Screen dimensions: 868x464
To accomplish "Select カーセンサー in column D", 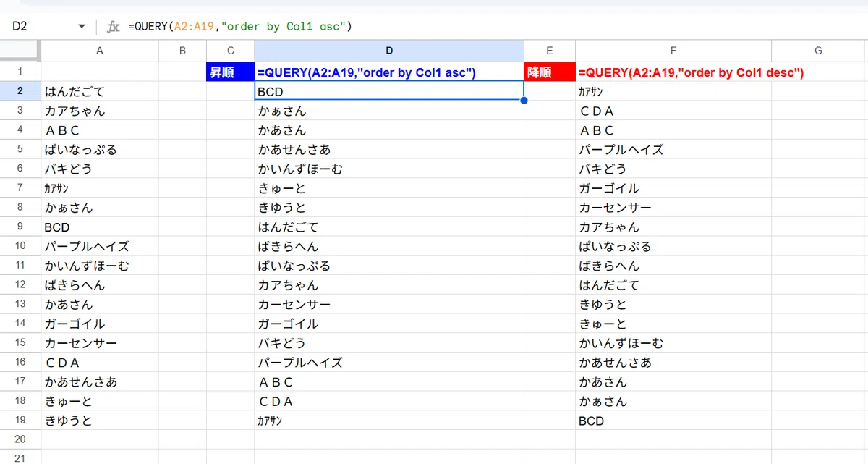I will [389, 304].
